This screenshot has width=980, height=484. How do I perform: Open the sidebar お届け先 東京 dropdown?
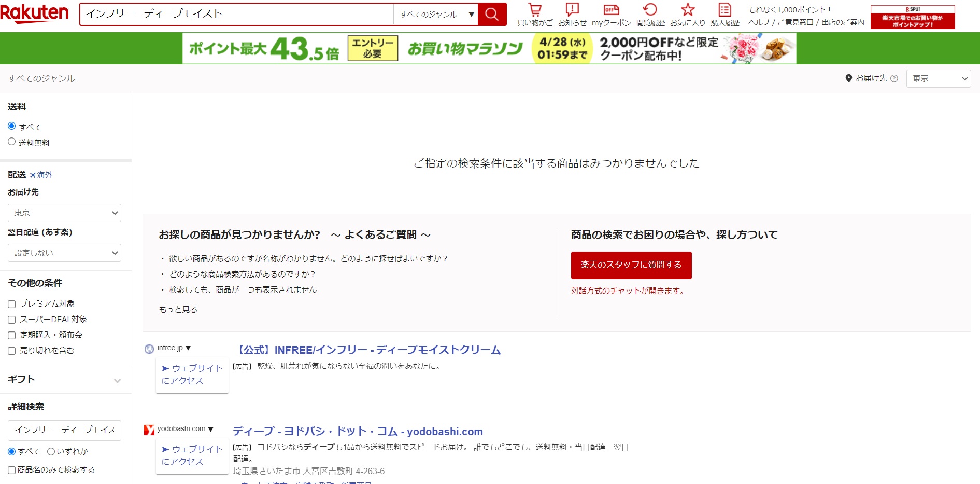64,213
